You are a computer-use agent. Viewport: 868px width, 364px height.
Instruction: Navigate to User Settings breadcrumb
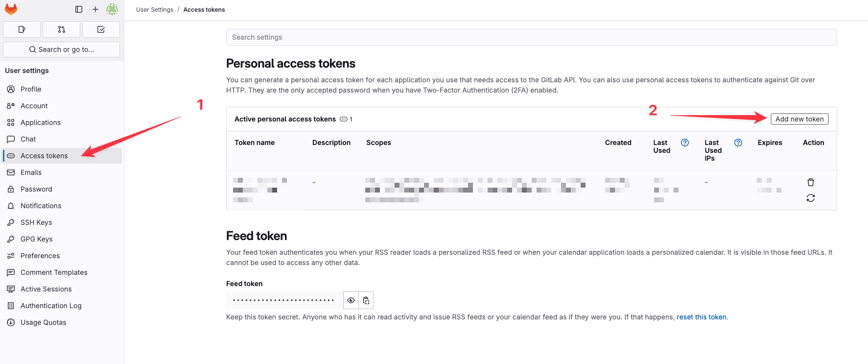[x=155, y=10]
